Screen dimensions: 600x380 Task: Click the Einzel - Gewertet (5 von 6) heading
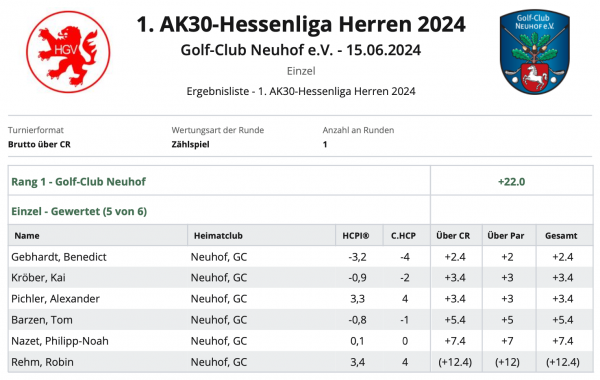pos(79,211)
